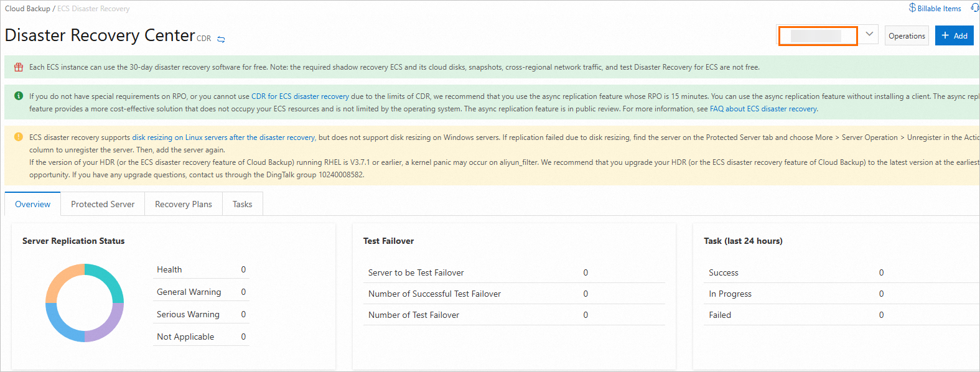
Task: Click the blue Add button
Action: tap(954, 35)
